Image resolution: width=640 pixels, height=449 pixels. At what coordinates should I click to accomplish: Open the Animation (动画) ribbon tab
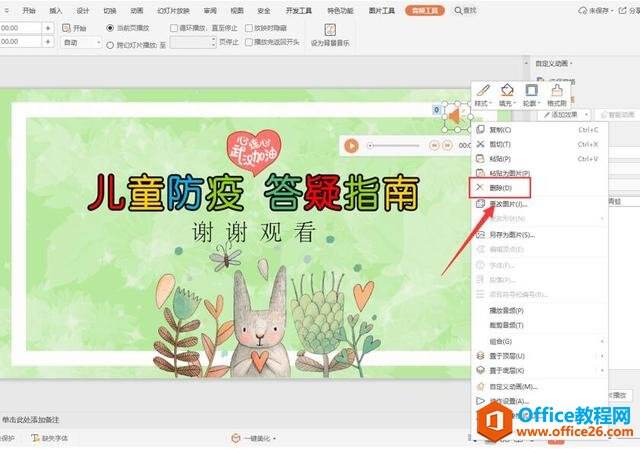coord(137,11)
